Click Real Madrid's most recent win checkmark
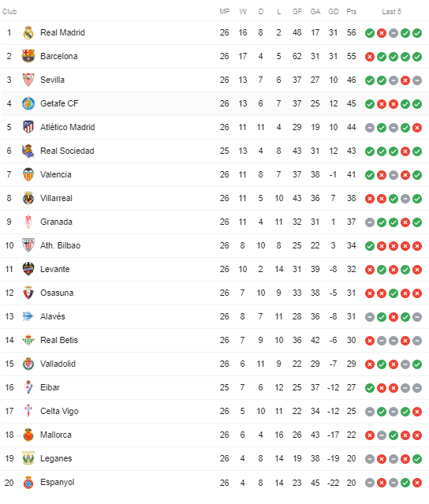 coord(417,33)
